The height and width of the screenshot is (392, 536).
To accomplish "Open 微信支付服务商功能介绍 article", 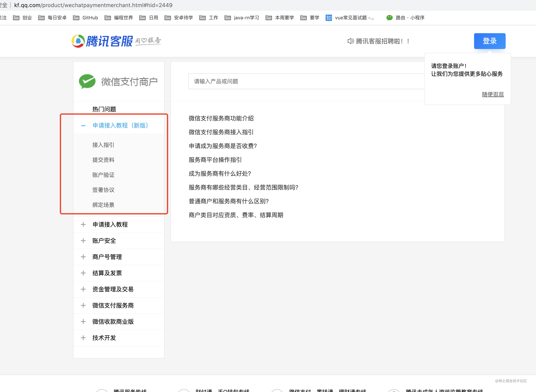I will (221, 118).
